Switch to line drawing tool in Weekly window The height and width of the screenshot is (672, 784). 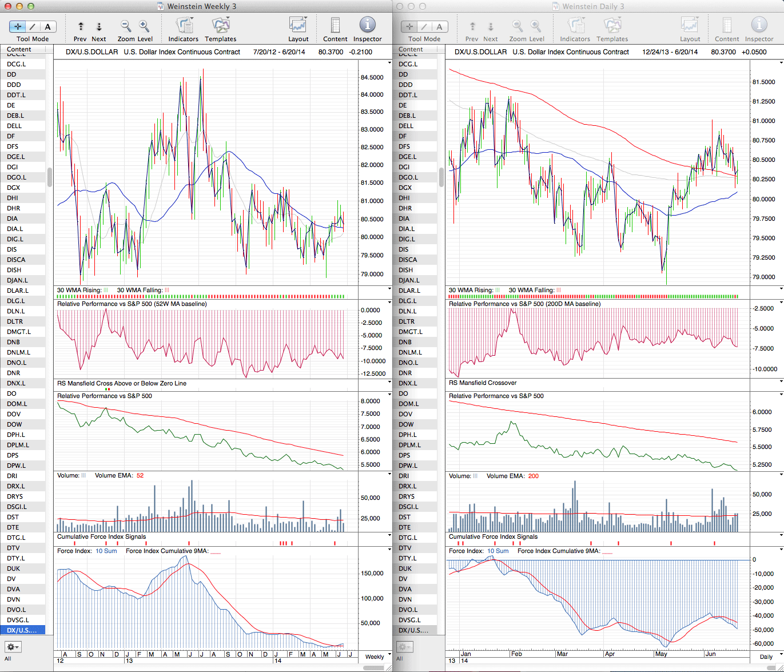33,27
